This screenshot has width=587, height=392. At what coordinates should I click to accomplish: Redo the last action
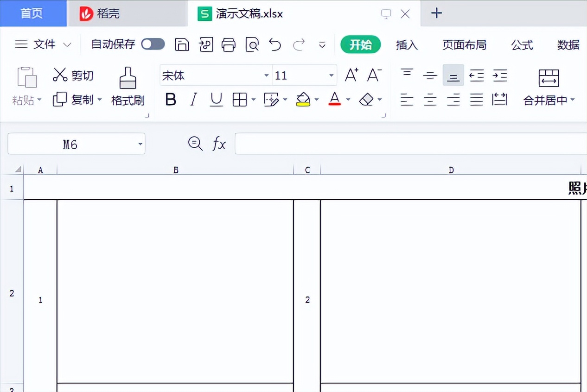(299, 44)
